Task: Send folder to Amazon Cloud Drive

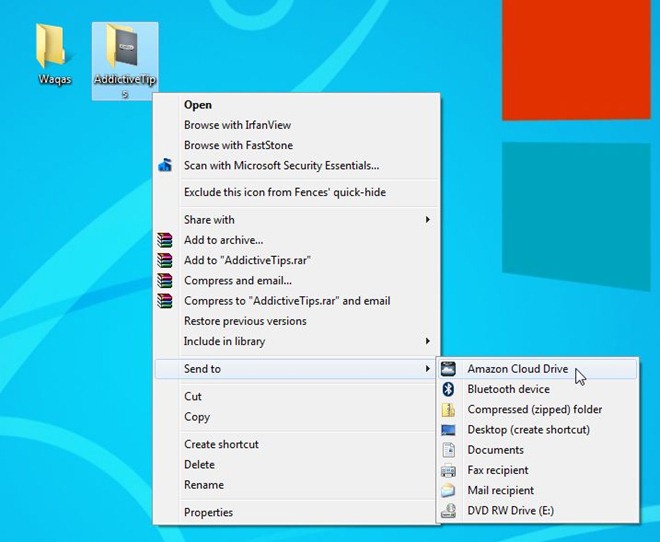Action: point(538,369)
